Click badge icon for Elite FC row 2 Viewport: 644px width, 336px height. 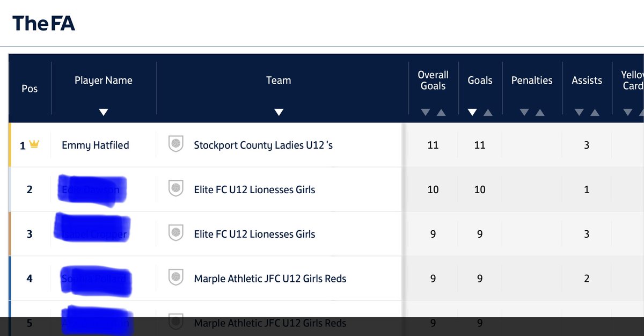point(176,189)
